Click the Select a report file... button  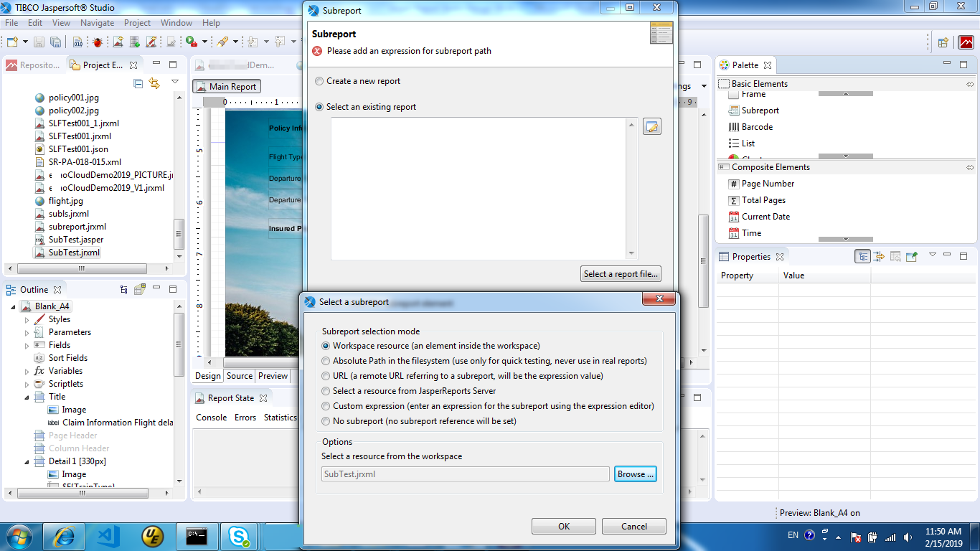click(x=621, y=274)
